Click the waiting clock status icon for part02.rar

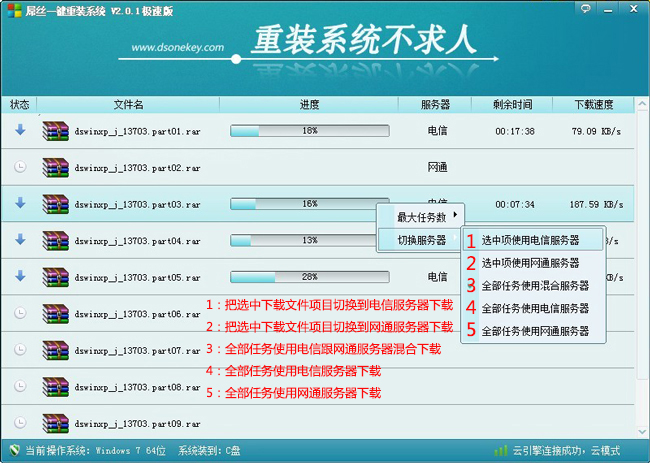click(x=20, y=167)
